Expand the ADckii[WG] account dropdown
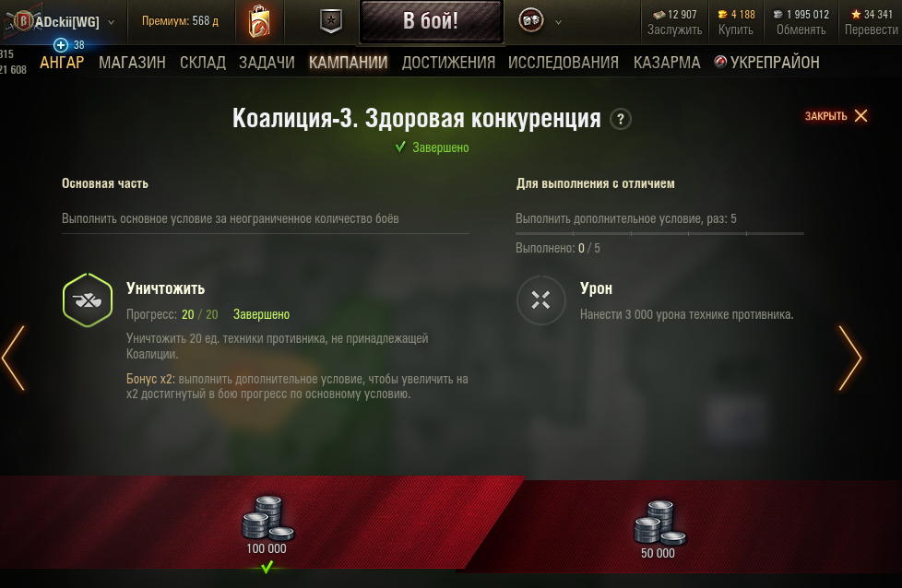This screenshot has width=902, height=588. (x=111, y=22)
